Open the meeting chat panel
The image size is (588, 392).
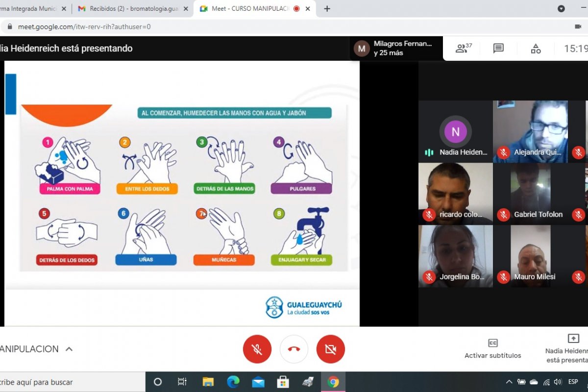click(x=498, y=49)
